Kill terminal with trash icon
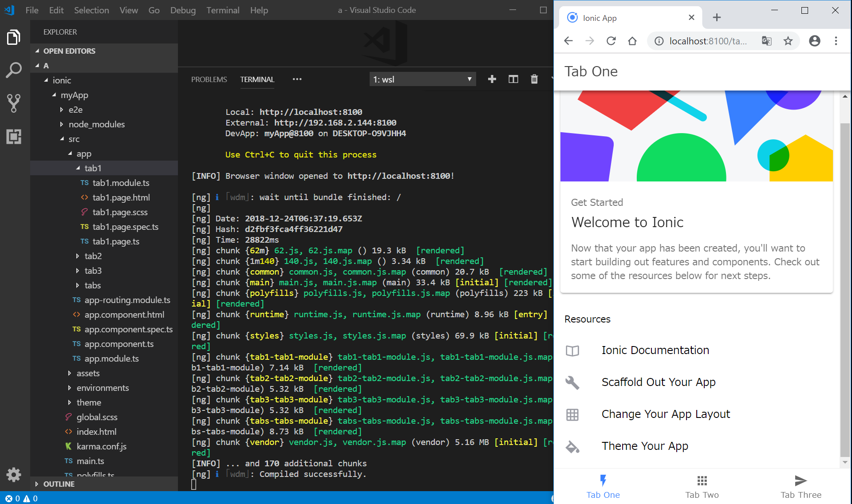Image resolution: width=852 pixels, height=504 pixels. 534,79
